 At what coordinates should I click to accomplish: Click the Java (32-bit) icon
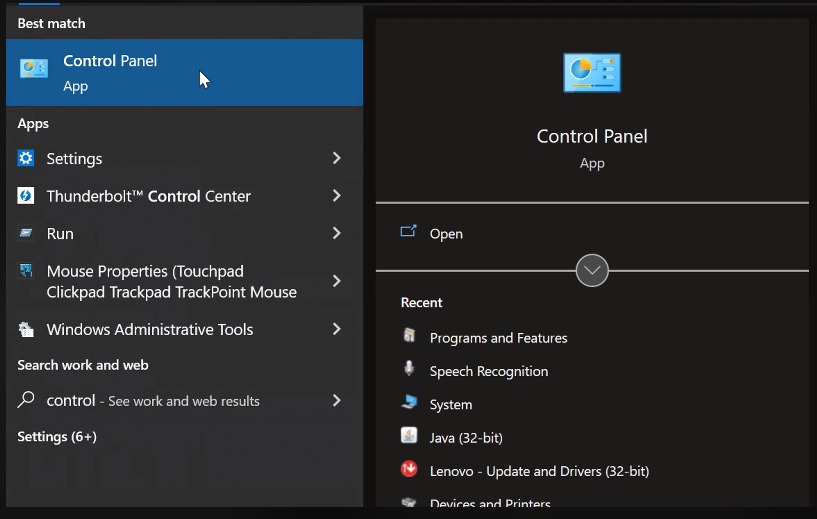click(409, 435)
